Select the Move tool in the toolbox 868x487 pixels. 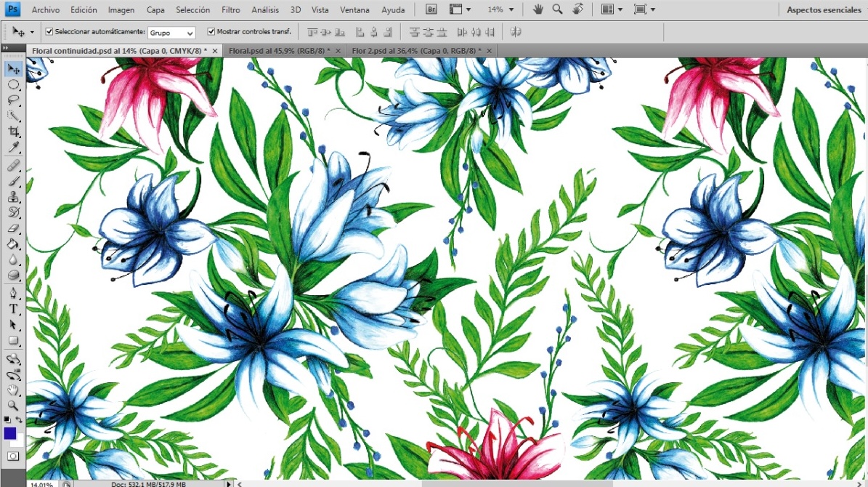[x=13, y=69]
